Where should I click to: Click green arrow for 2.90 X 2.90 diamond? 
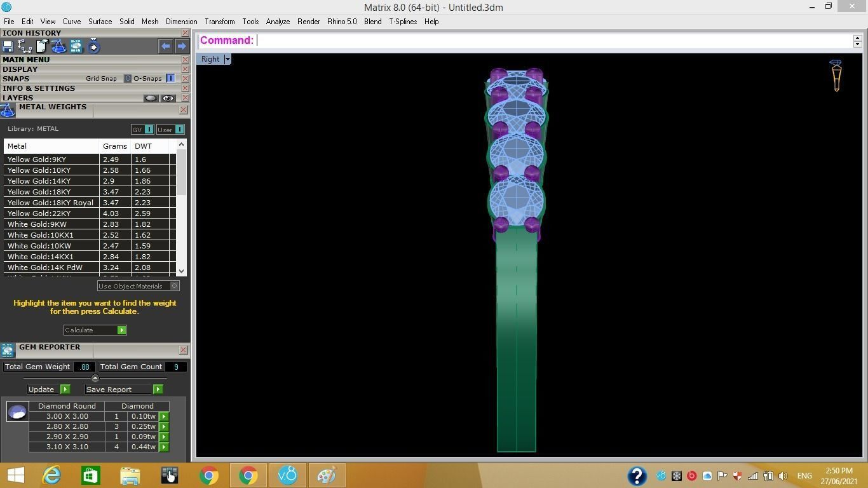pos(164,437)
